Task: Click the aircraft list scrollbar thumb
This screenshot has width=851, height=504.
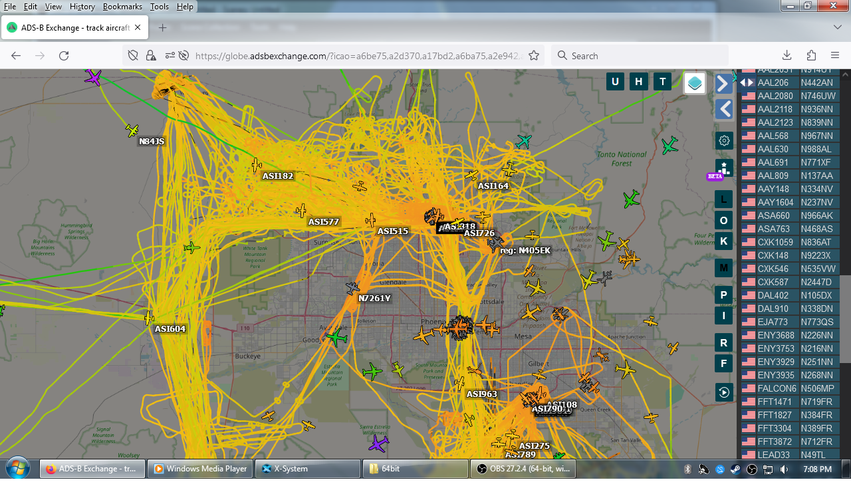Action: (x=845, y=319)
